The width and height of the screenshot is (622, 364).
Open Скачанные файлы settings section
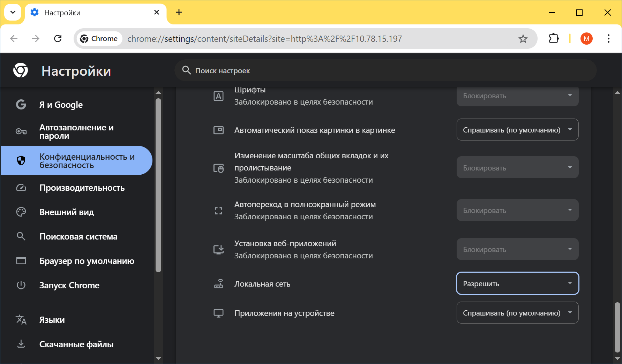[76, 344]
